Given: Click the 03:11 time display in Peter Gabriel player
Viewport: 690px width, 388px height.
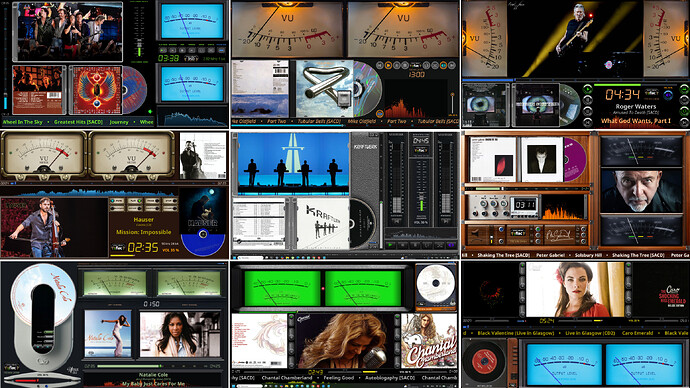Looking at the screenshot, I should coord(525,205).
